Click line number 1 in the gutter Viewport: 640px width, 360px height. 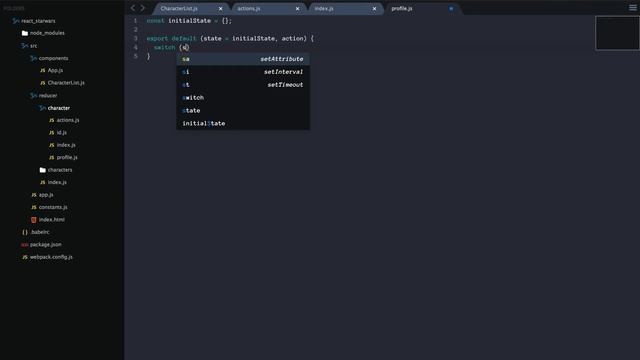pyautogui.click(x=136, y=21)
